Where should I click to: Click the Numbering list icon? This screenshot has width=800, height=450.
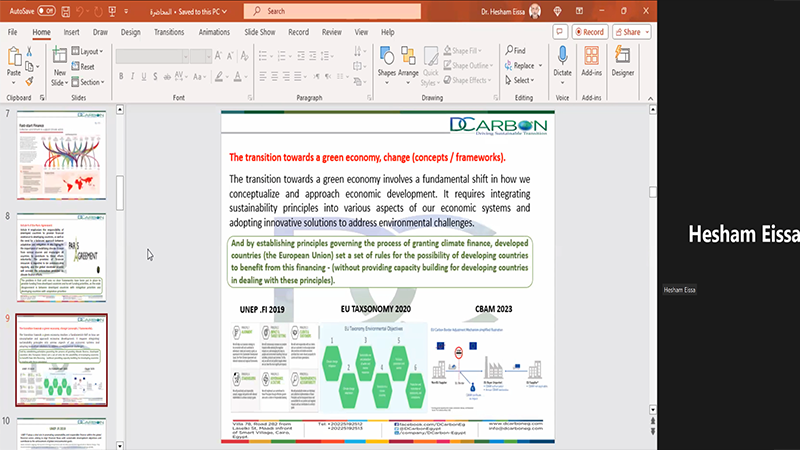point(281,56)
